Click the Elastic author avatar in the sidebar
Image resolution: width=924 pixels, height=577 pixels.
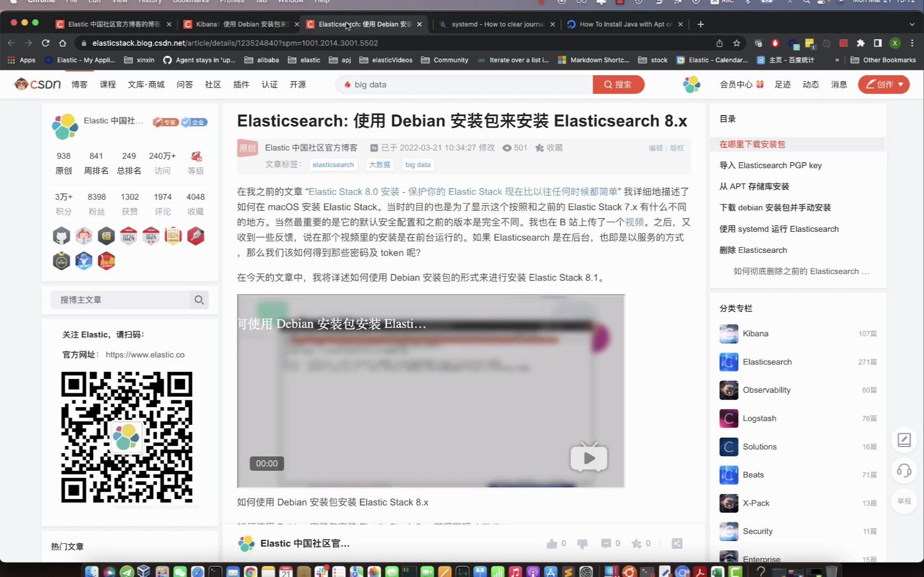(65, 127)
